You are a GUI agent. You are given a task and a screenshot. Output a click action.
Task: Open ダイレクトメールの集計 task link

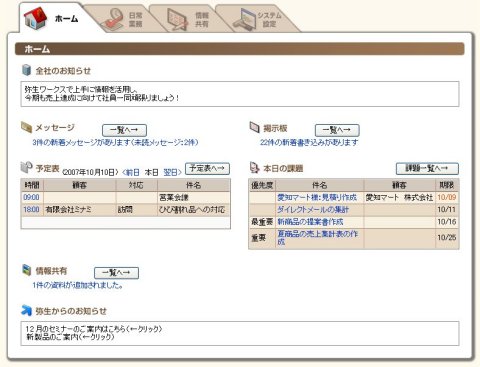[x=313, y=210]
